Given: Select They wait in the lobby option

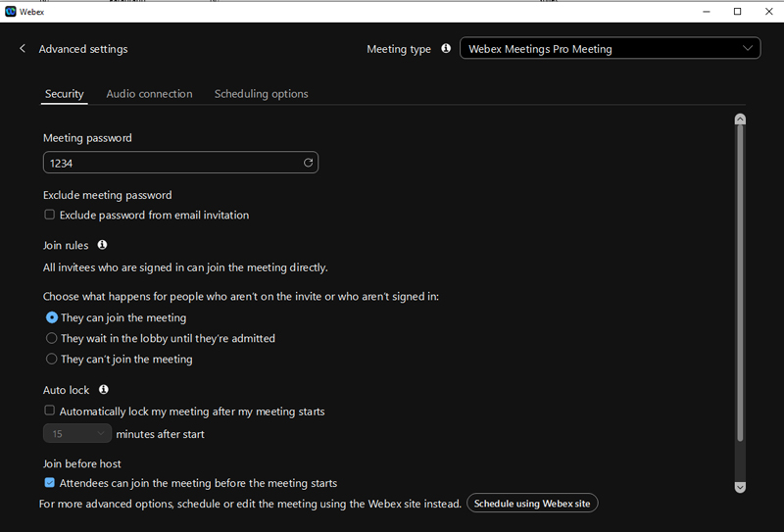Looking at the screenshot, I should click(x=52, y=338).
